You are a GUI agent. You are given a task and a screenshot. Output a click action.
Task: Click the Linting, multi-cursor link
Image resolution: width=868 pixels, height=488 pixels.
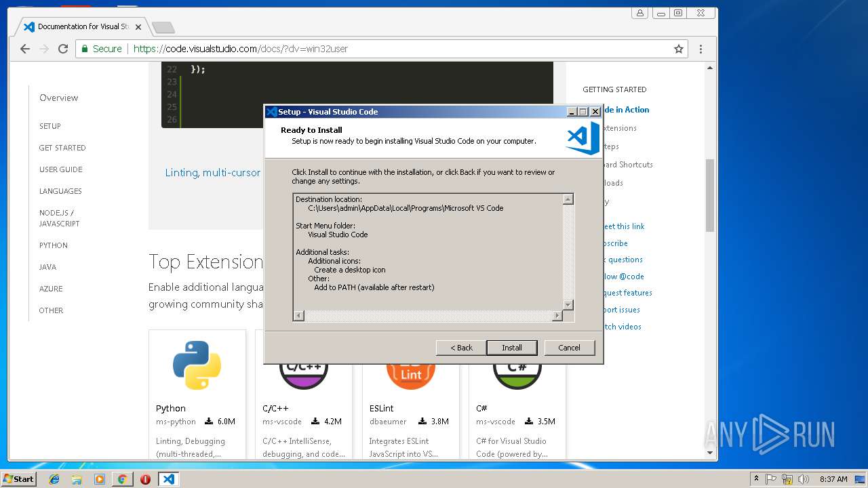[x=213, y=173]
